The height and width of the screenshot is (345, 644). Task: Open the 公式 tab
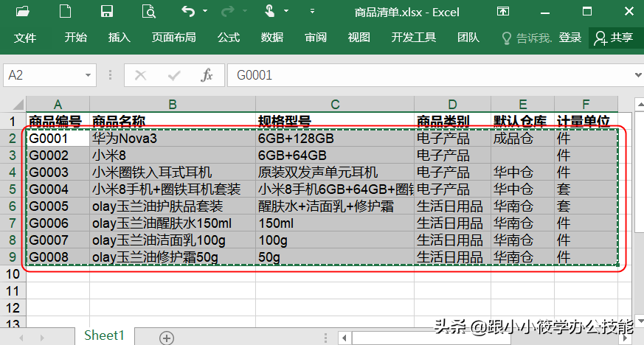(229, 38)
